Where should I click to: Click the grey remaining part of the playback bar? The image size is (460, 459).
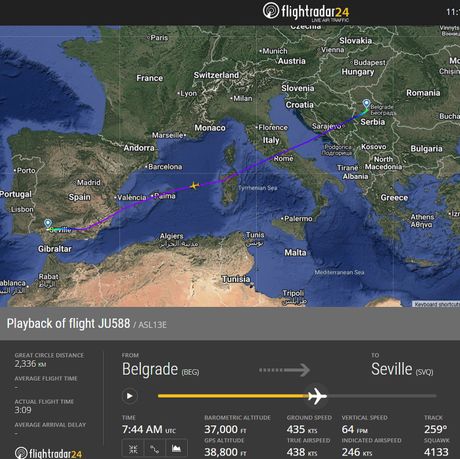tap(382, 396)
